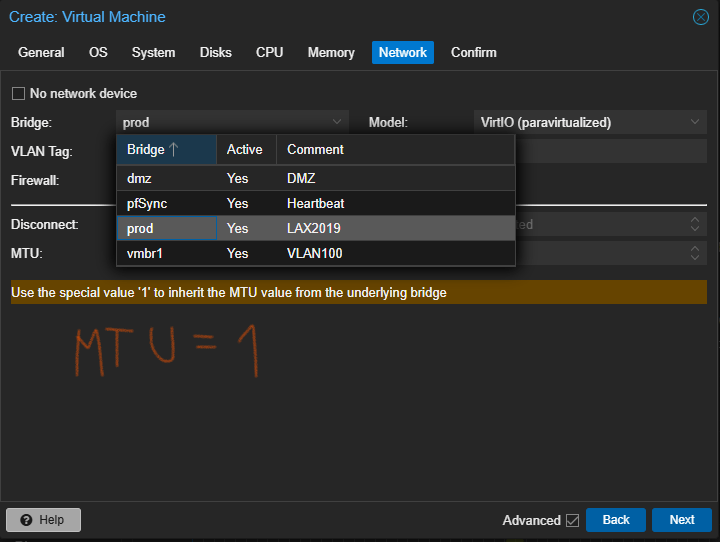720x542 pixels.
Task: Switch to the General tab
Action: click(x=41, y=53)
